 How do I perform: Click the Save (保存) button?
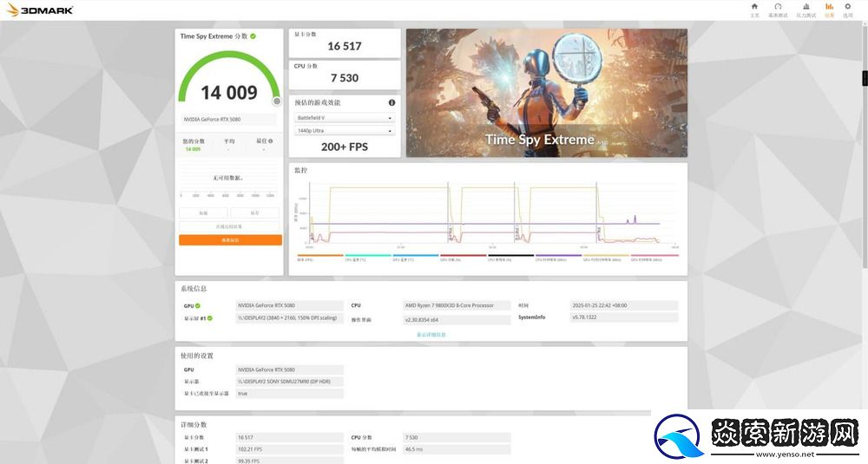(255, 212)
